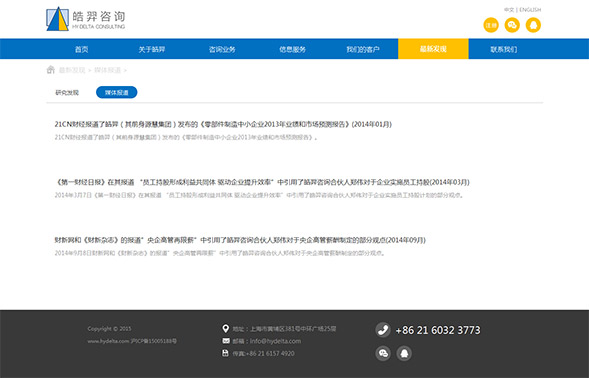Switch to 研究发现 tab
Image resolution: width=589 pixels, height=378 pixels.
tap(67, 92)
